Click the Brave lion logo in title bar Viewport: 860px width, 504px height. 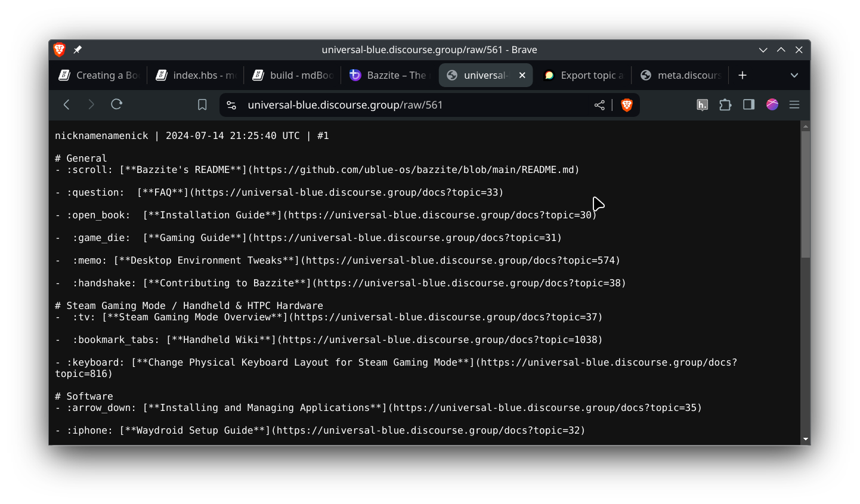click(x=59, y=50)
